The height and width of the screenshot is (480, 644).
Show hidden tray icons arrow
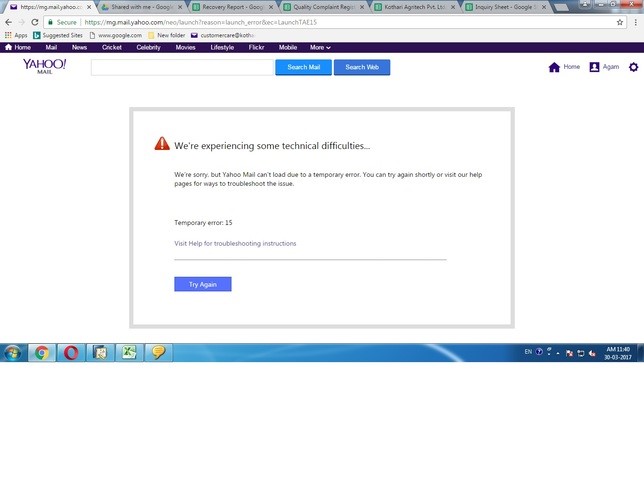(x=558, y=353)
